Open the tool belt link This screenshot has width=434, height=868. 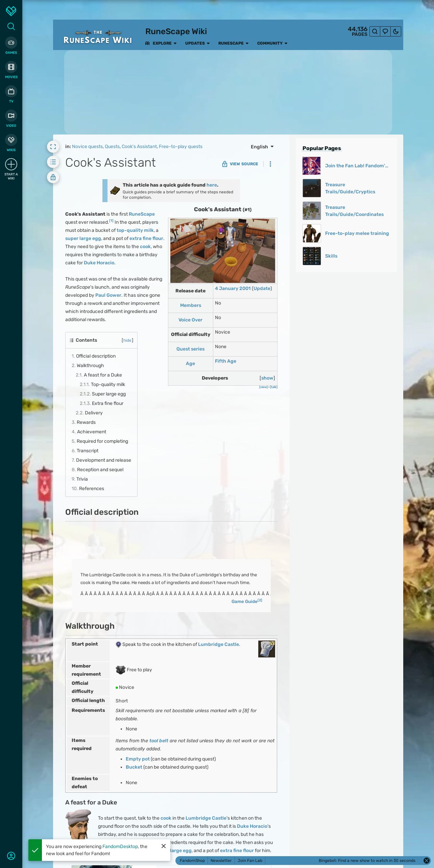159,741
